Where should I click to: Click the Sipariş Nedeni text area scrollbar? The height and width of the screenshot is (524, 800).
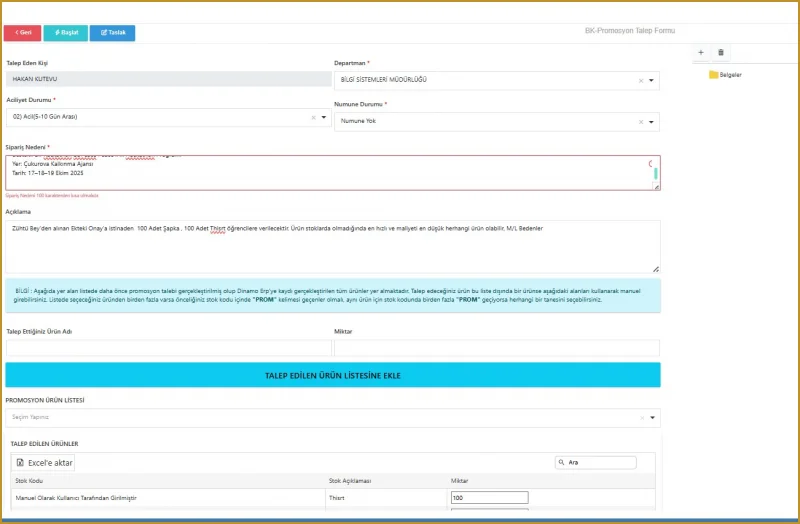[656, 173]
